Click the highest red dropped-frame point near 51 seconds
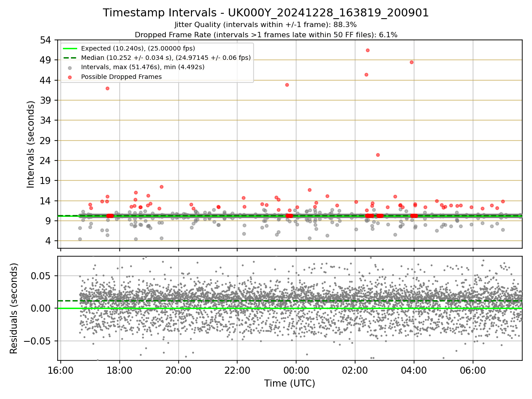 coord(368,50)
